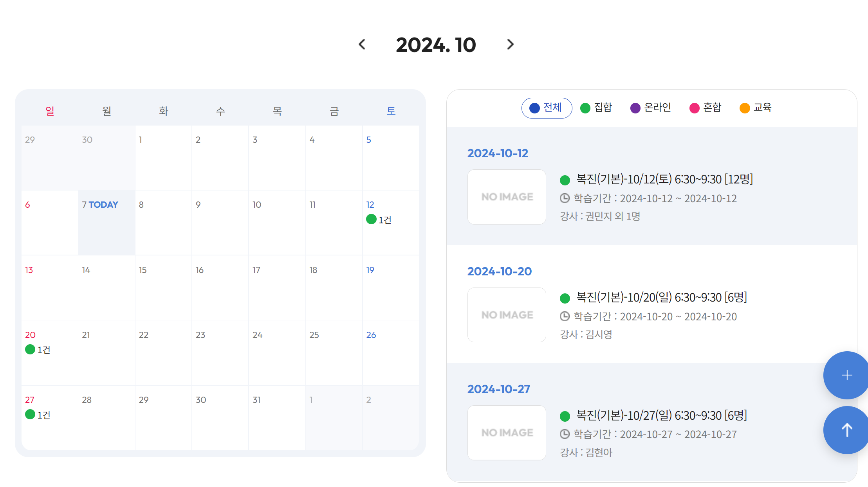The image size is (868, 487).
Task: Click the blue plus floating button
Action: [846, 375]
